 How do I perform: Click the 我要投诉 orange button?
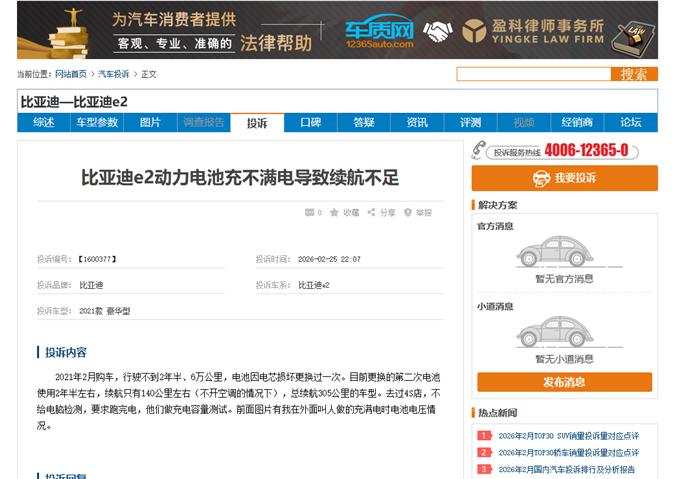[x=564, y=178]
